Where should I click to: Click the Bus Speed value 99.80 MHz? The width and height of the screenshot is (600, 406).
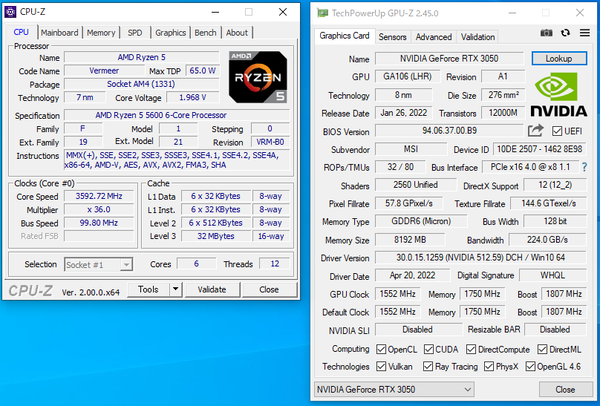coord(99,223)
